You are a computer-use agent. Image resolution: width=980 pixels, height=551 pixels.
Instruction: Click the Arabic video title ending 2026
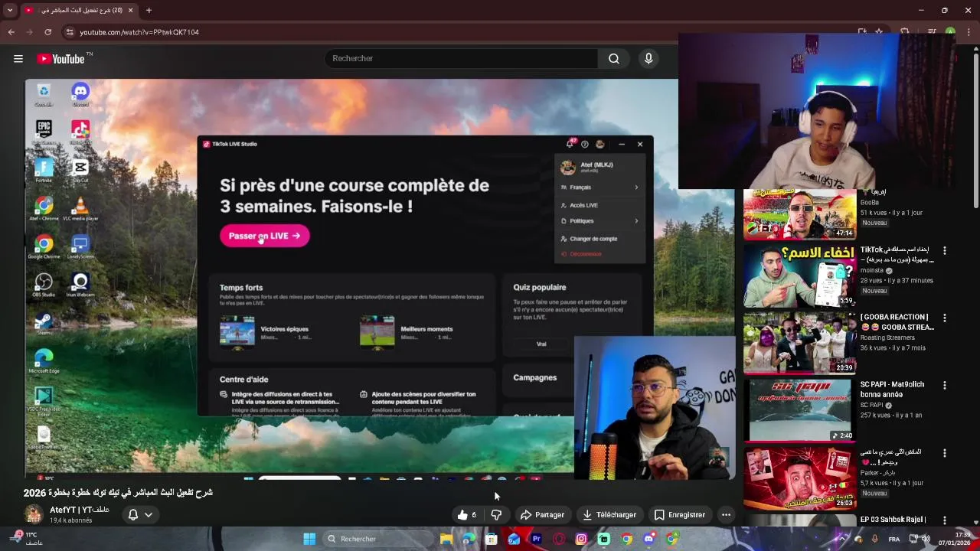(x=118, y=493)
